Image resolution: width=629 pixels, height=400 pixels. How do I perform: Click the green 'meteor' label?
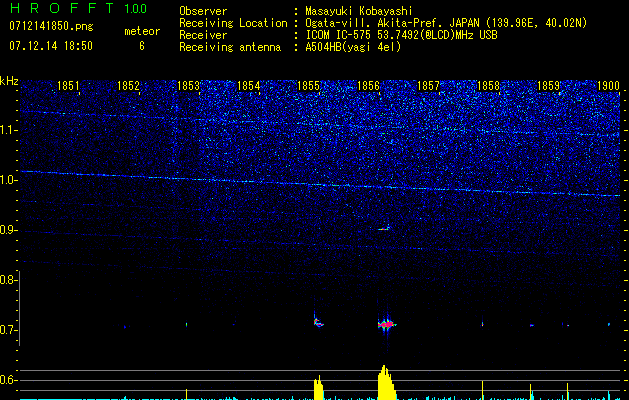coord(142,31)
